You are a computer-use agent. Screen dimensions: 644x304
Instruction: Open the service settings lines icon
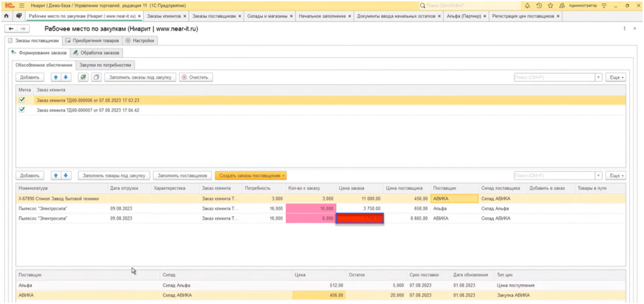click(604, 6)
